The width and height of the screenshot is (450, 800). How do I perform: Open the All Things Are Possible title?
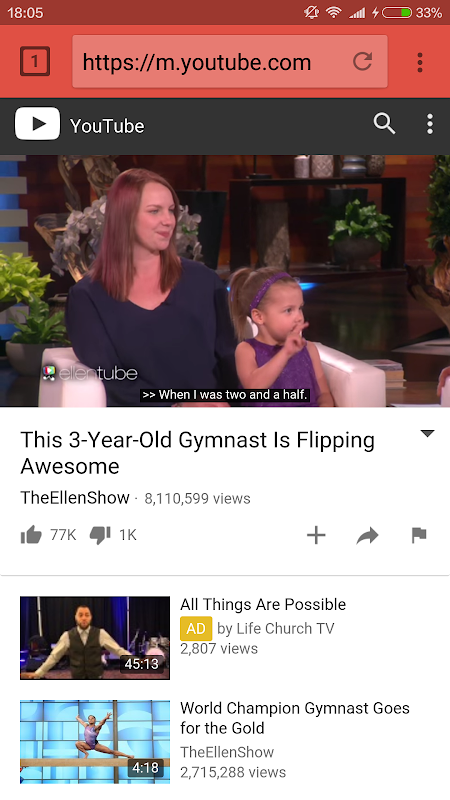[x=263, y=605]
